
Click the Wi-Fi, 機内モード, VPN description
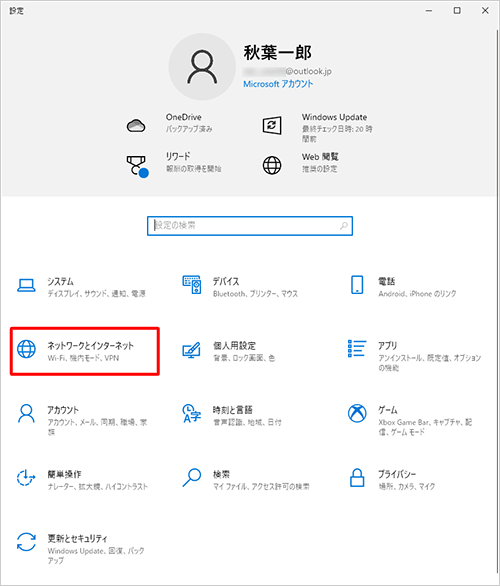83,358
